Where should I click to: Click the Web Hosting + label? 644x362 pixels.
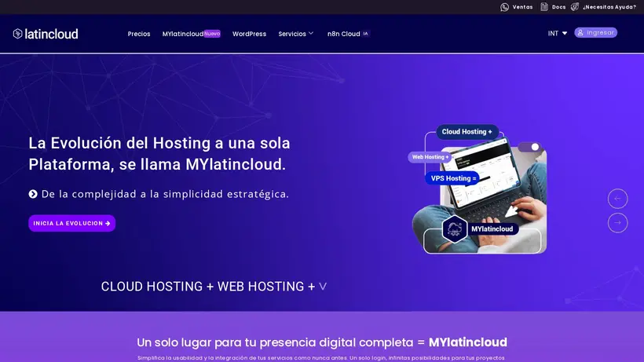point(430,157)
